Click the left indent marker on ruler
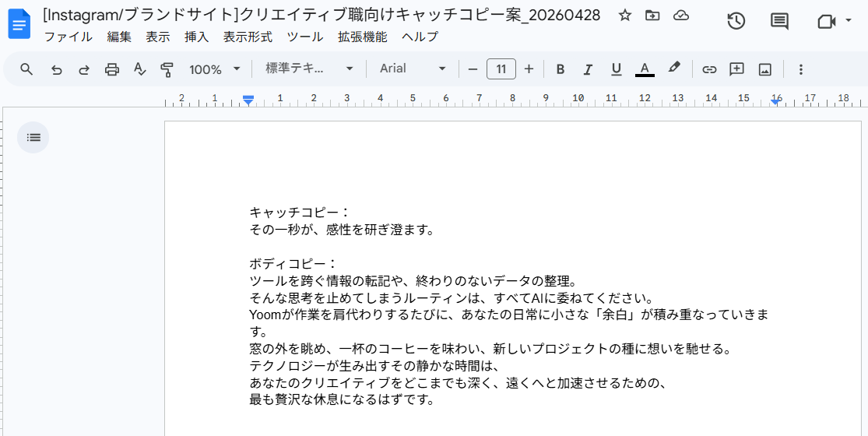The width and height of the screenshot is (868, 436). pos(248,100)
